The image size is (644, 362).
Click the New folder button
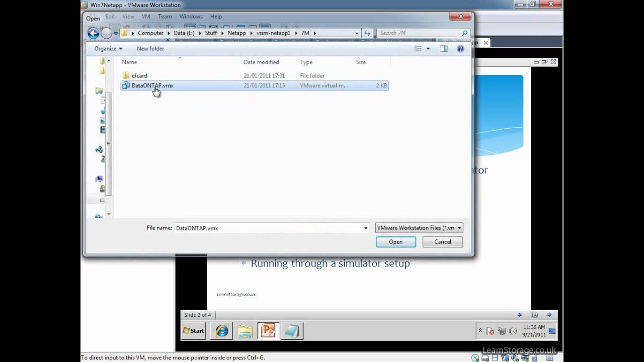click(150, 49)
